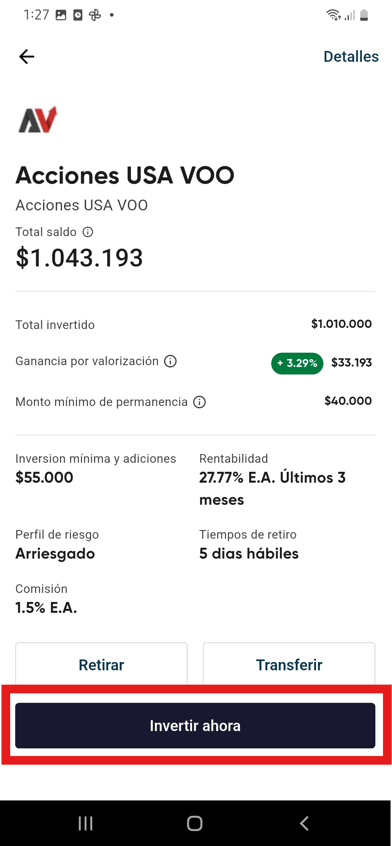Tap info icon beside Monto mínimo de permanencia
The height and width of the screenshot is (846, 392).
point(200,402)
